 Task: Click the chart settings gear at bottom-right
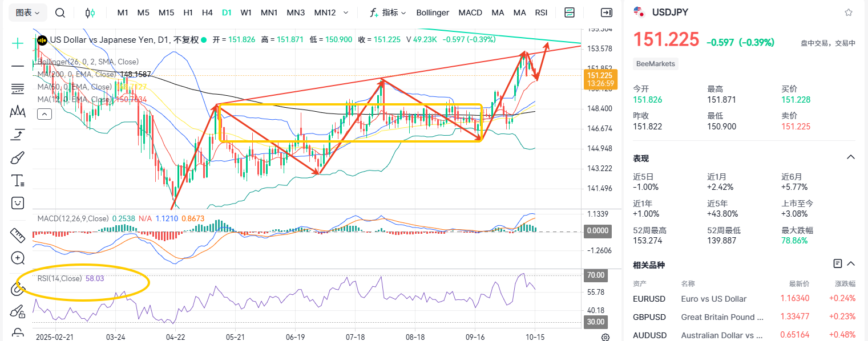coord(605,337)
